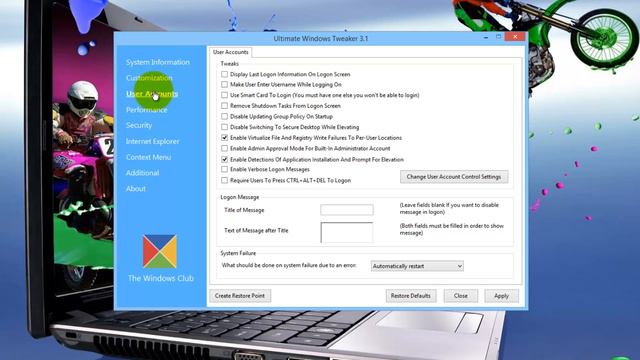Image resolution: width=640 pixels, height=360 pixels.
Task: Click Restore Defaults button
Action: pos(411,296)
